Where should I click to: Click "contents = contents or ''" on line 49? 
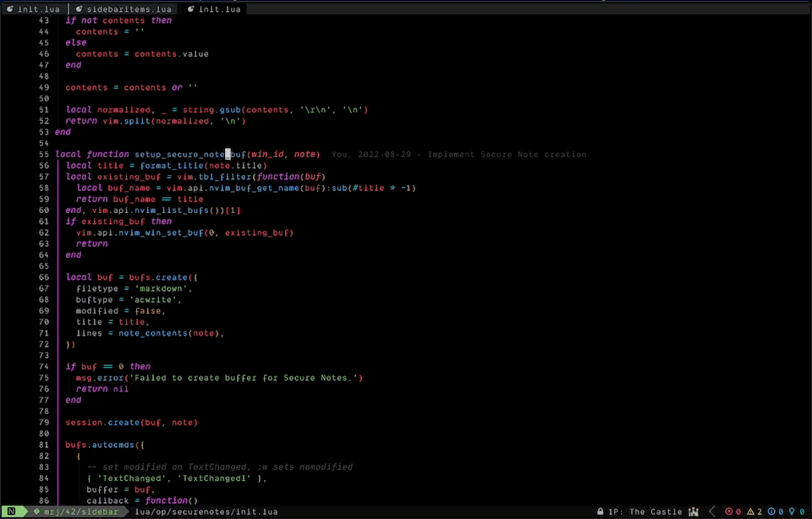[x=132, y=87]
